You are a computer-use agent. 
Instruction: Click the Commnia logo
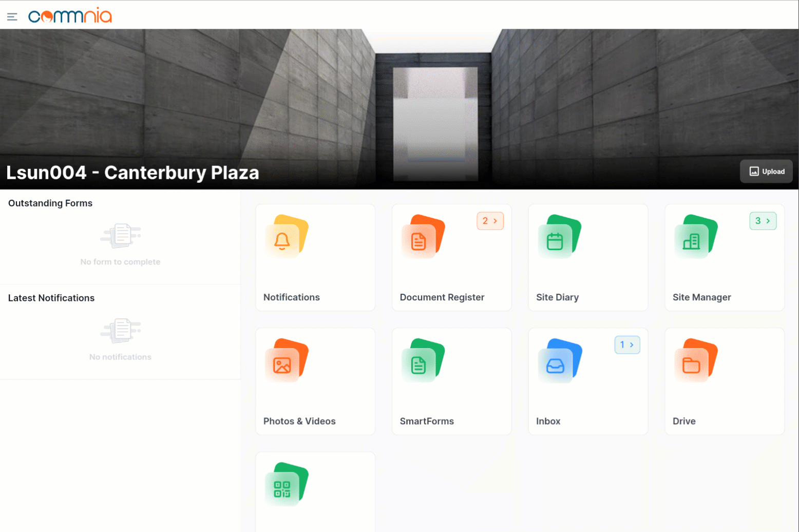(x=70, y=16)
